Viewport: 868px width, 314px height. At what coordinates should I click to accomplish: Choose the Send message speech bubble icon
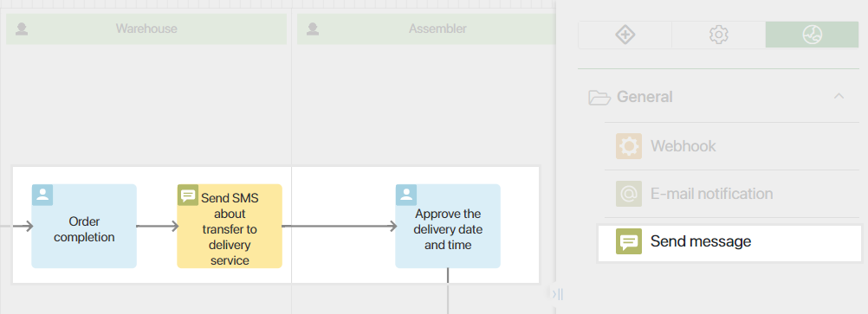tap(629, 241)
